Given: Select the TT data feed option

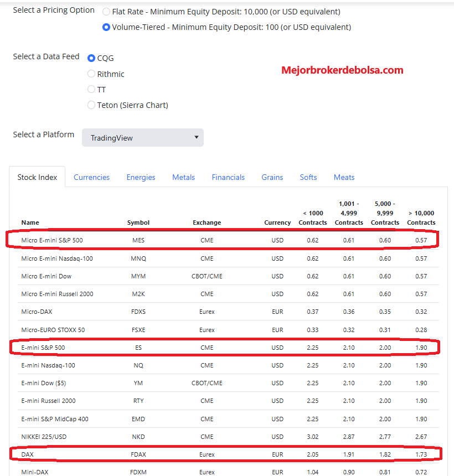Looking at the screenshot, I should click(x=91, y=89).
